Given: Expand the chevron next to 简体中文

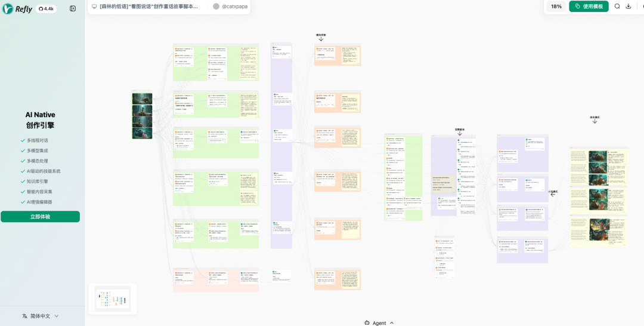Looking at the screenshot, I should pyautogui.click(x=57, y=316).
